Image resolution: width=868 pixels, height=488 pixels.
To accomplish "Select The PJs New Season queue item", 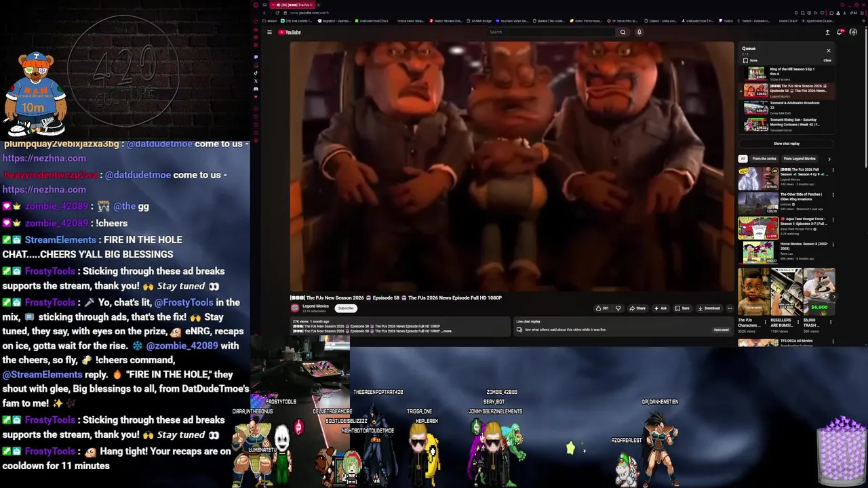I will point(787,90).
